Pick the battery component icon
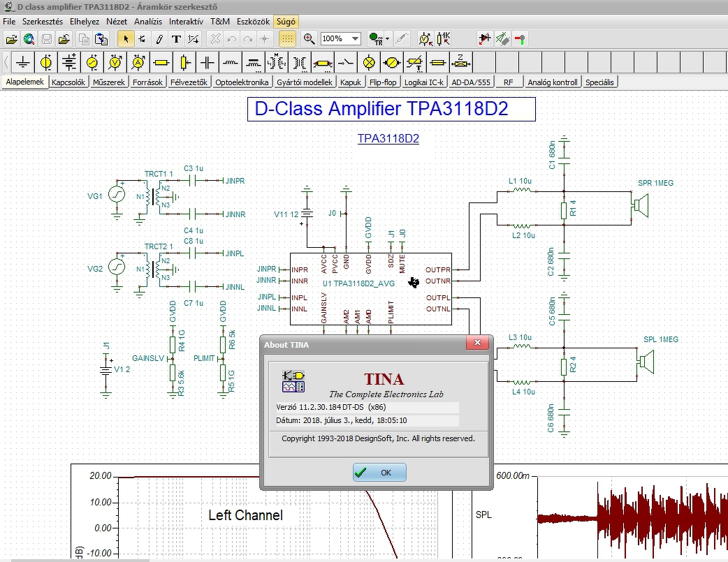This screenshot has height=562, width=728. (x=69, y=62)
